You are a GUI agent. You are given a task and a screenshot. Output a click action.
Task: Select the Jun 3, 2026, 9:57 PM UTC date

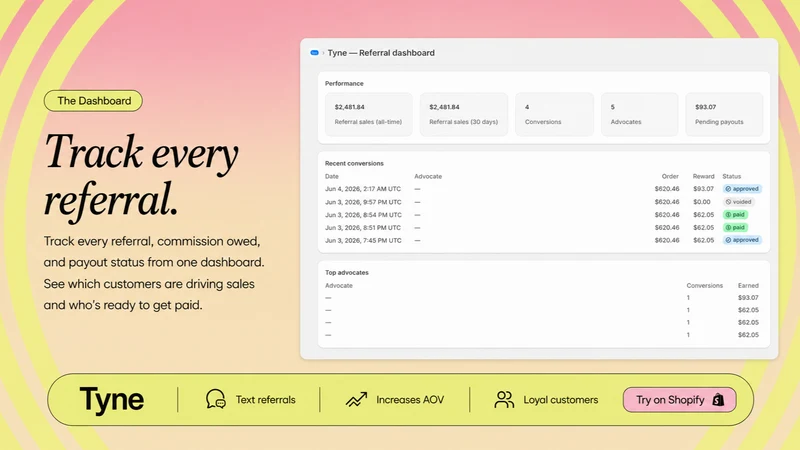pyautogui.click(x=363, y=202)
